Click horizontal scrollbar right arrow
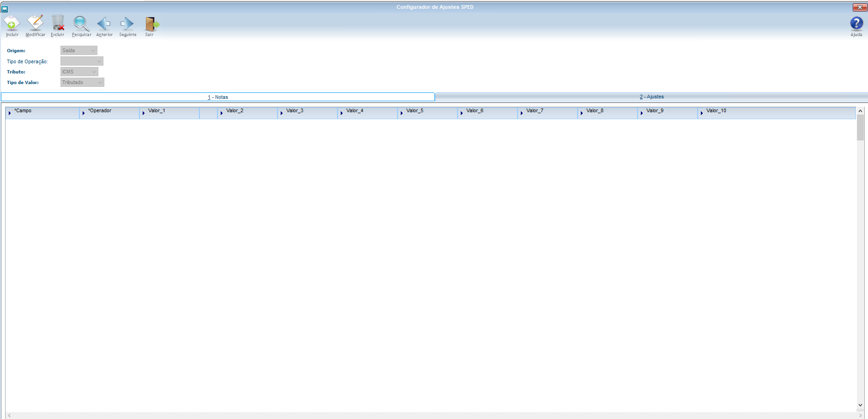 860,415
